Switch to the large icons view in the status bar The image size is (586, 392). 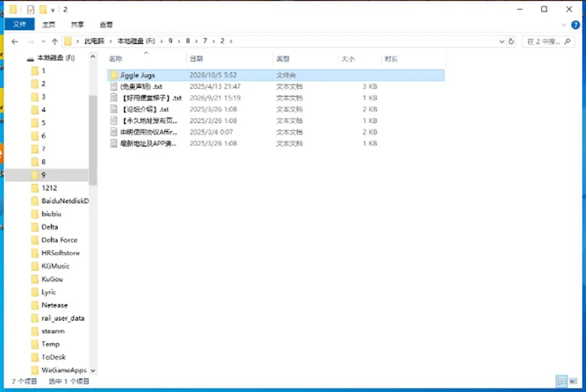(573, 381)
